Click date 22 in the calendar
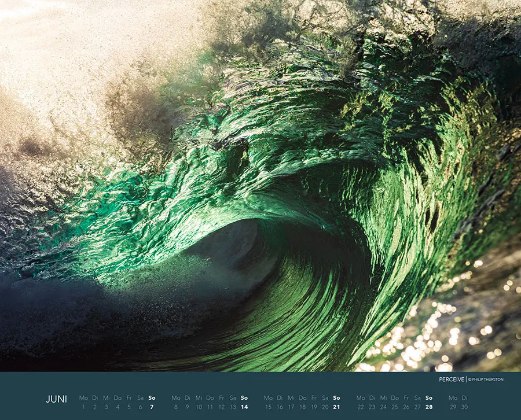The width and height of the screenshot is (521, 420). tap(361, 407)
